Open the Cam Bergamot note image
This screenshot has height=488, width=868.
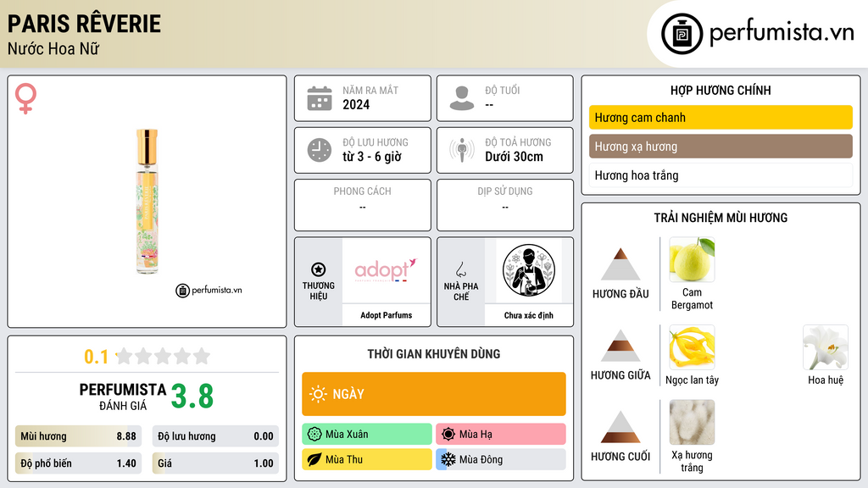[692, 259]
